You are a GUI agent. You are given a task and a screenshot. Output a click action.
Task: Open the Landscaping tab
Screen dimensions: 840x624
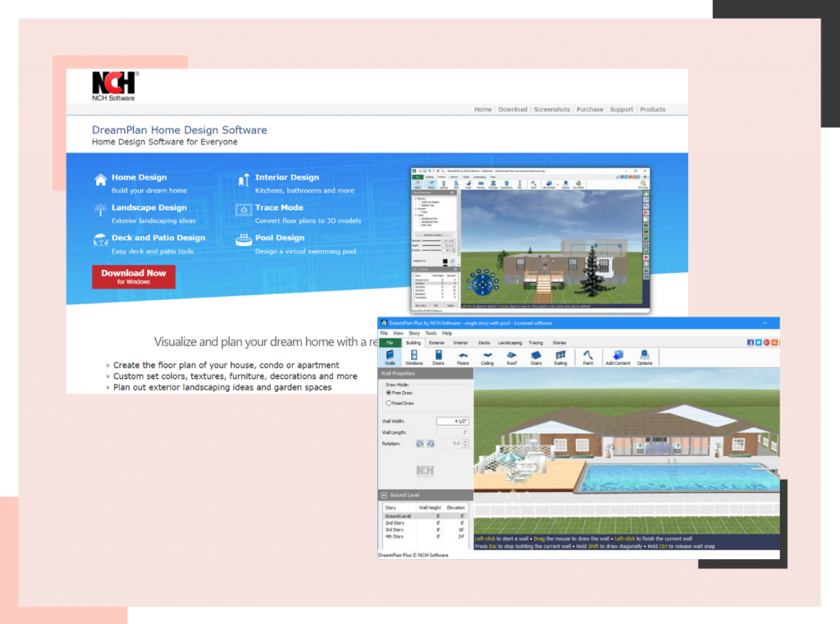[x=509, y=343]
